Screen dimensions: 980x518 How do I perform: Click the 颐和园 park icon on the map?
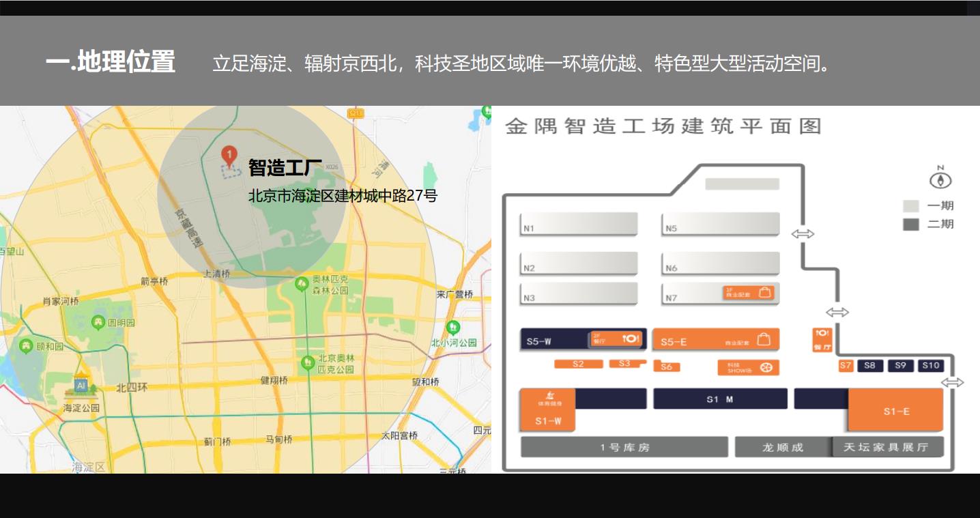[x=26, y=345]
